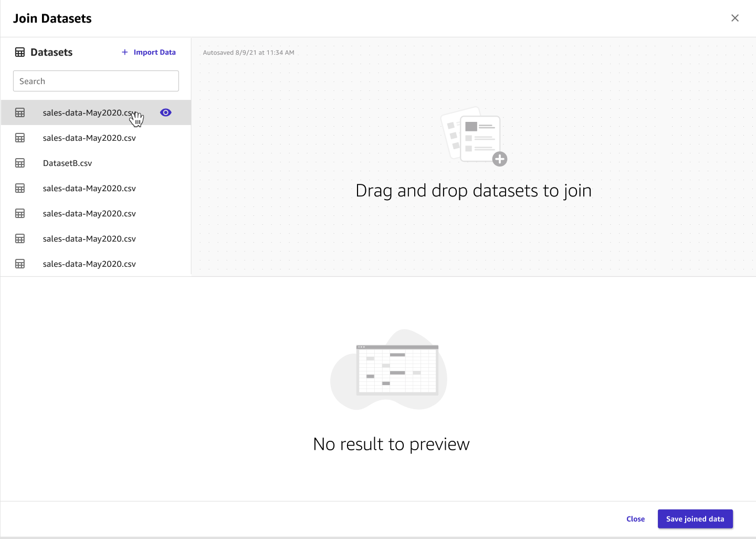Viewport: 756px width, 539px height.
Task: Click the documents-with-plus illustration in the join canvas
Action: pyautogui.click(x=474, y=137)
